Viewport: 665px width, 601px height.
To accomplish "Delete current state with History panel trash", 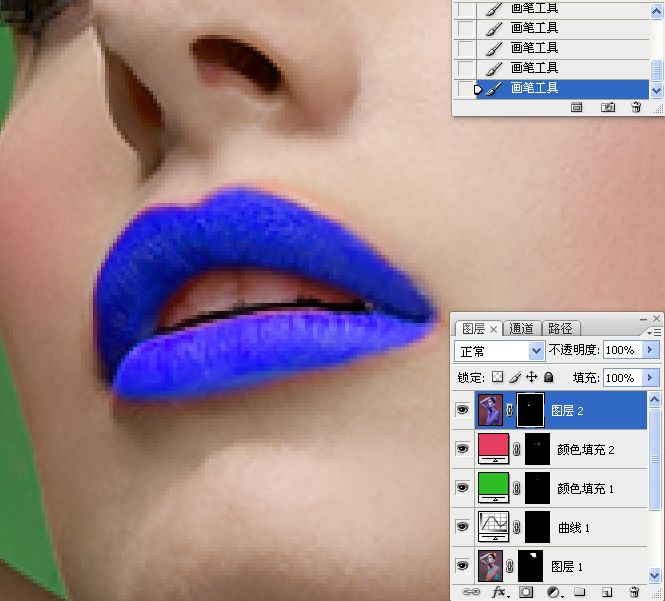I will click(636, 107).
